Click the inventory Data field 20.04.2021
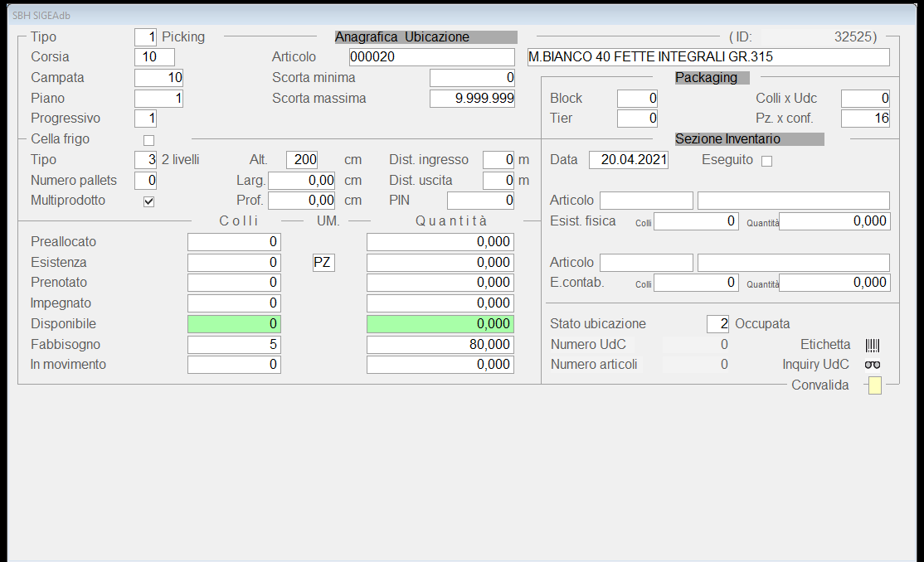924x562 pixels. [x=629, y=160]
